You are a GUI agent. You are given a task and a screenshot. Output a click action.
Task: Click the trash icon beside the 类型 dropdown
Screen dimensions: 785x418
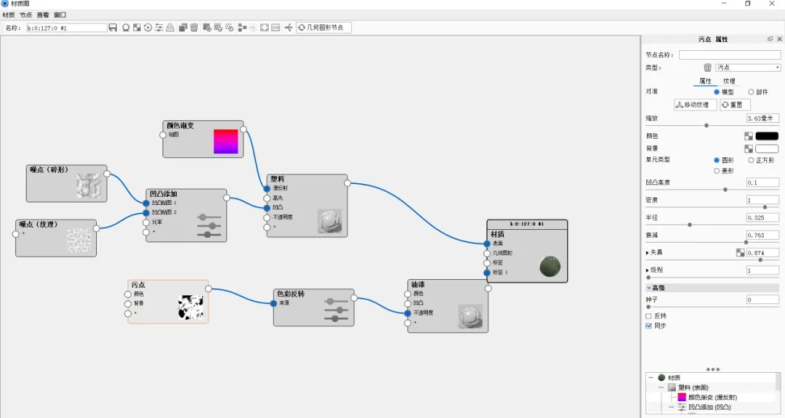707,67
